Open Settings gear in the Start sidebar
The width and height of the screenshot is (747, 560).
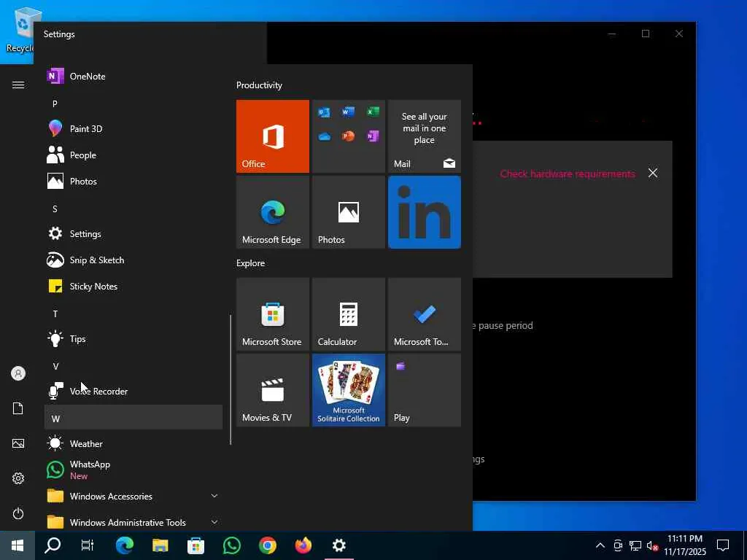pyautogui.click(x=18, y=478)
